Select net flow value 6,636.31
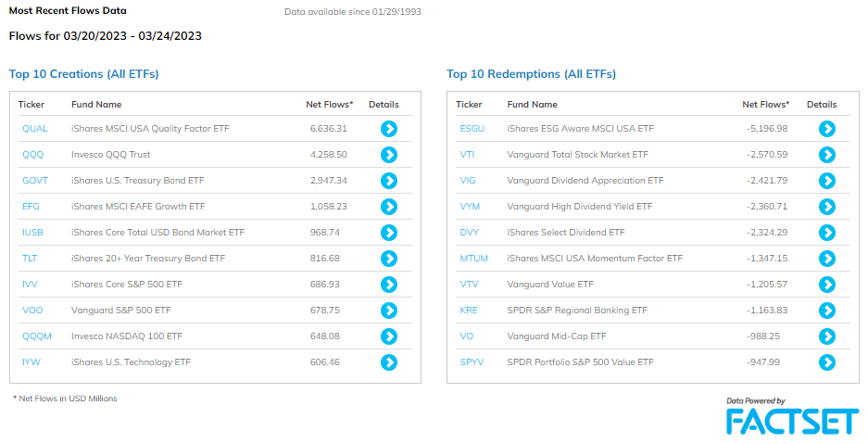 click(x=329, y=129)
